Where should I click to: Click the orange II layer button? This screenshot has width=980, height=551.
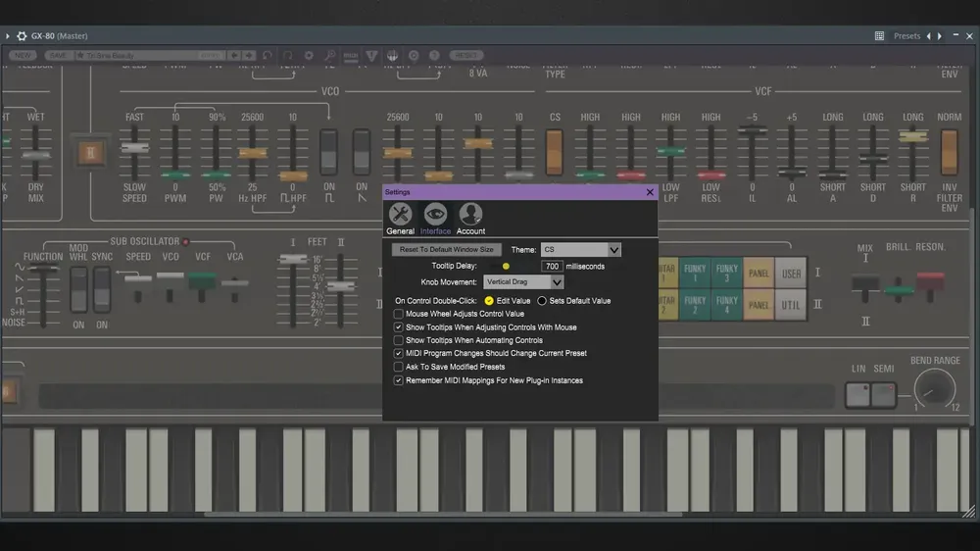[90, 153]
